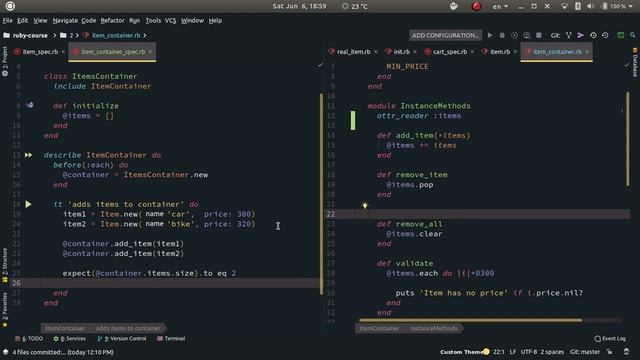Open the battery 100% system menu dropdown
640x360 pixels.
(618, 6)
